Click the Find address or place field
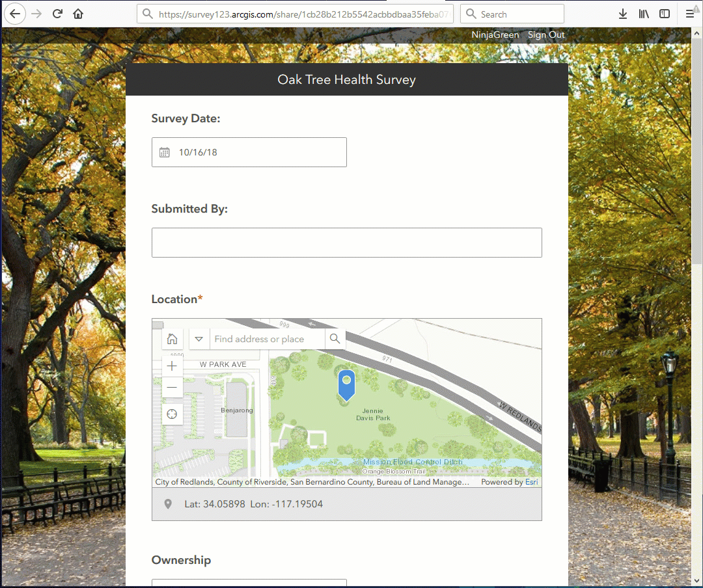This screenshot has height=588, width=703. pos(268,339)
